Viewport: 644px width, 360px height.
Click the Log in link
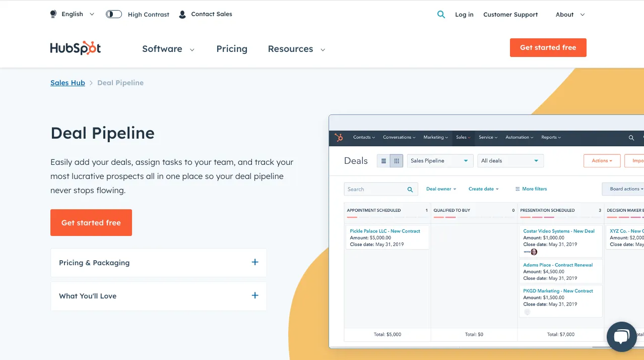(464, 15)
